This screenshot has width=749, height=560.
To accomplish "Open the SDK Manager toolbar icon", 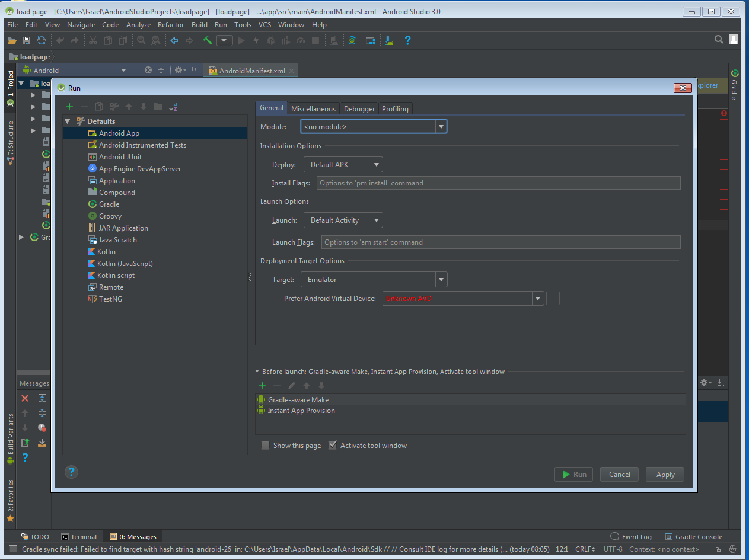I will (389, 40).
